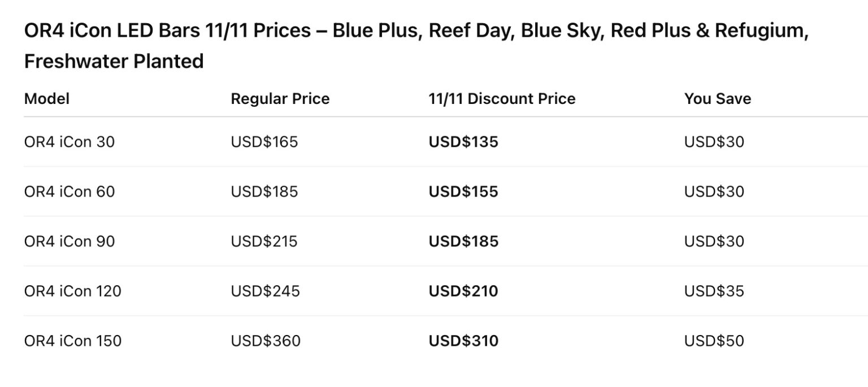Screen dimensions: 868x387
Task: Click the OR4 iCon LED Bars heading
Action: click(416, 45)
